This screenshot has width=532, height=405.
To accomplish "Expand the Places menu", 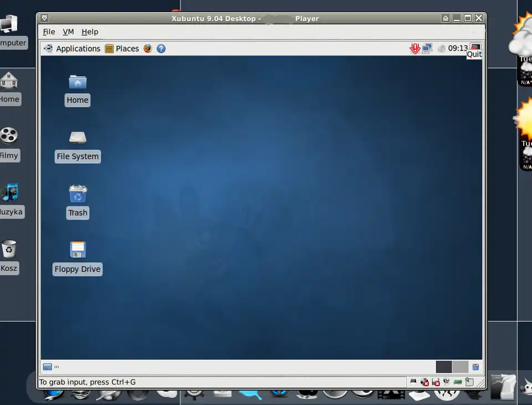I will point(122,48).
